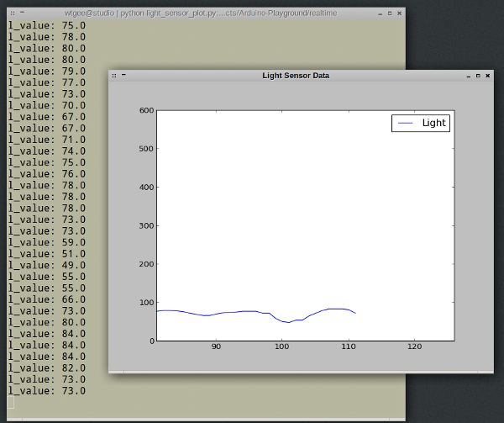The image size is (504, 423).
Task: Click the 110 label on the x-axis
Action: (x=349, y=346)
